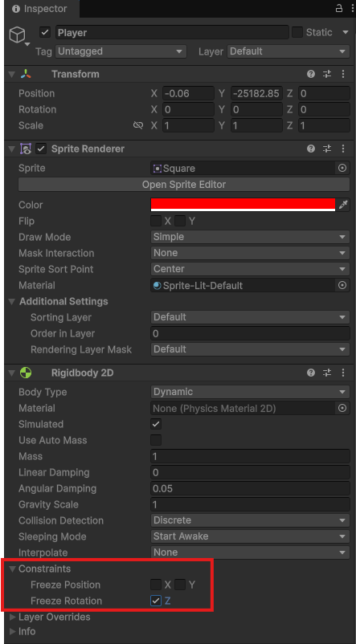
Task: Open the Tag dropdown showing Untagged
Action: point(121,51)
